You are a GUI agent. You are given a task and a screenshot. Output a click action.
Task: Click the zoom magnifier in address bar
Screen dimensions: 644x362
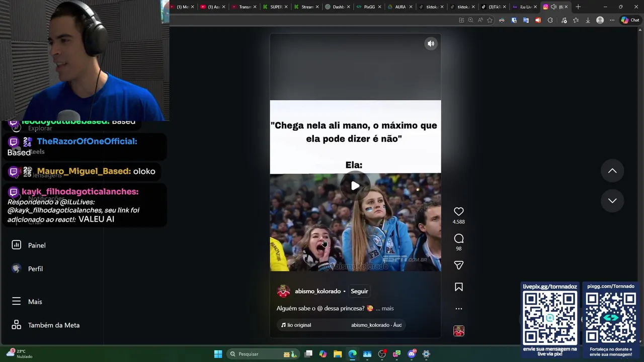(470, 20)
